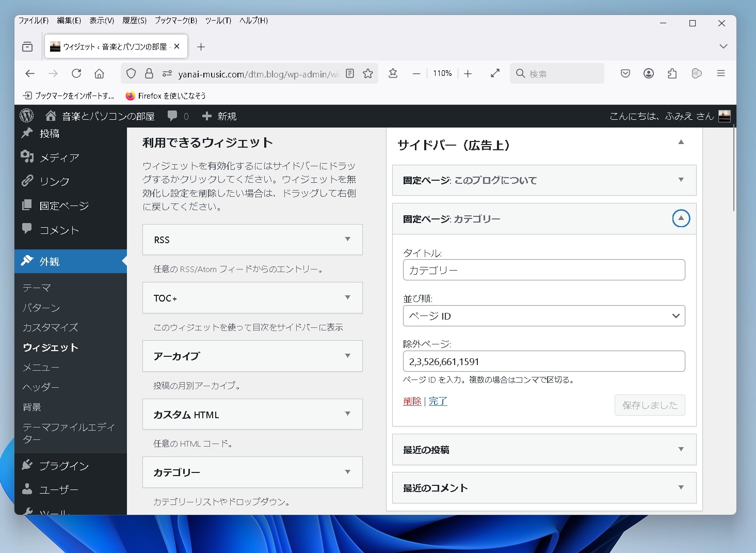The height and width of the screenshot is (553, 756).
Task: Click the comments bubble in admin bar
Action: tap(173, 116)
